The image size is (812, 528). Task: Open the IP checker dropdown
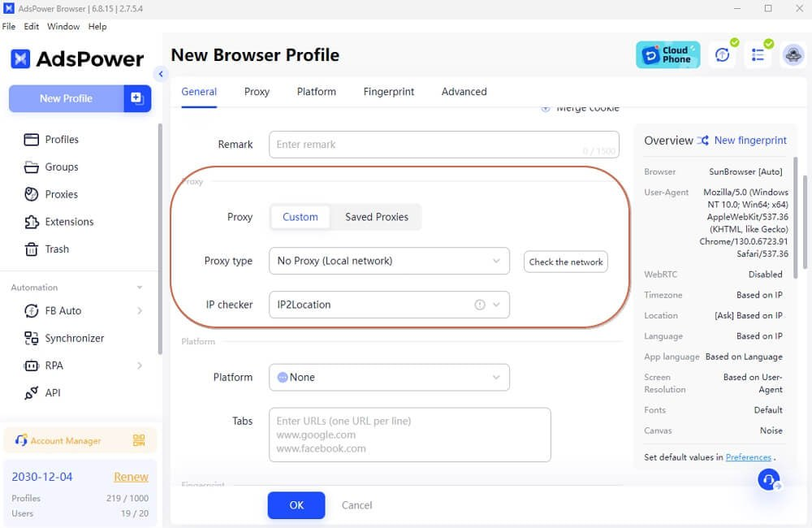(389, 305)
